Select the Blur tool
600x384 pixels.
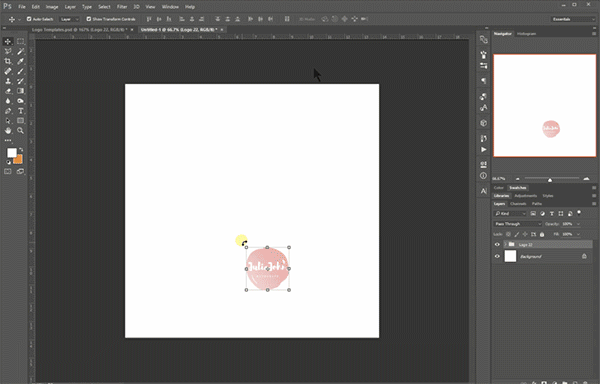pyautogui.click(x=8, y=101)
